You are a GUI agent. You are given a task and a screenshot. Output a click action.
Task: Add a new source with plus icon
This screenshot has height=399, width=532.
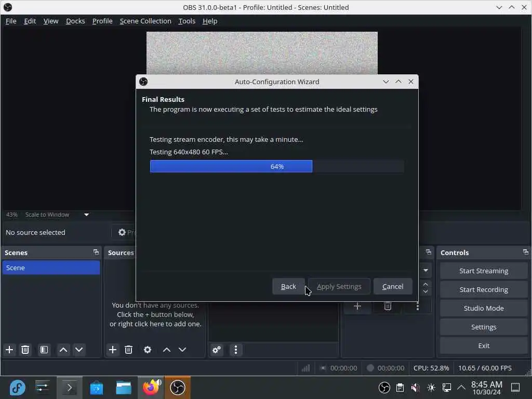tap(113, 350)
